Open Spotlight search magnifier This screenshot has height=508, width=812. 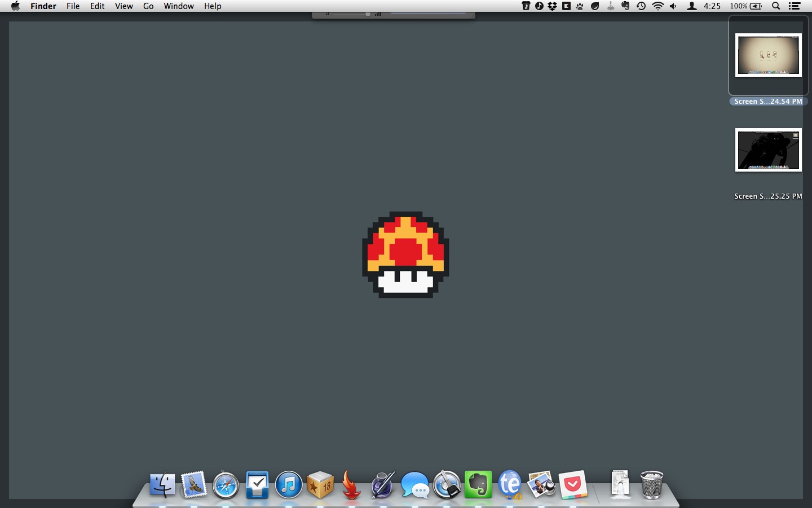click(x=776, y=6)
